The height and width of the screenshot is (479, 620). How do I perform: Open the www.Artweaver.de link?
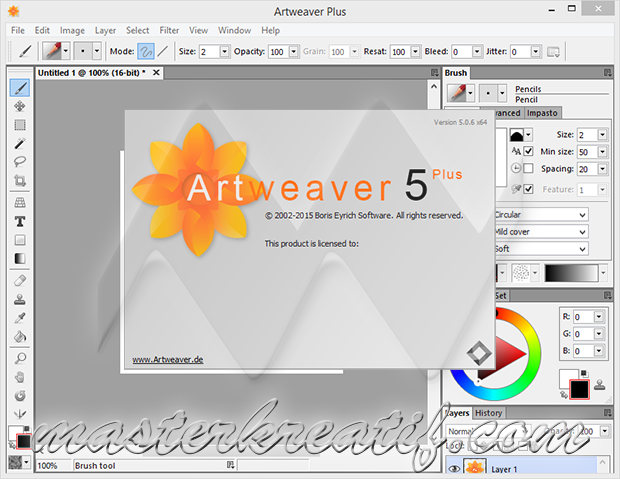[x=168, y=360]
